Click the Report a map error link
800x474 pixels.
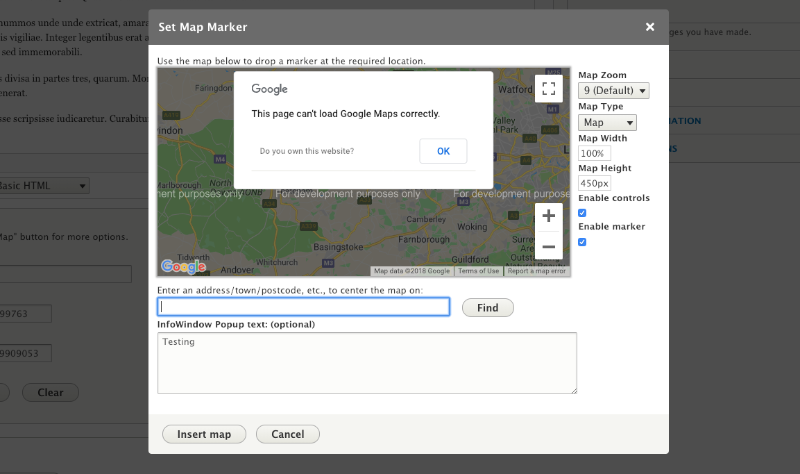(537, 271)
